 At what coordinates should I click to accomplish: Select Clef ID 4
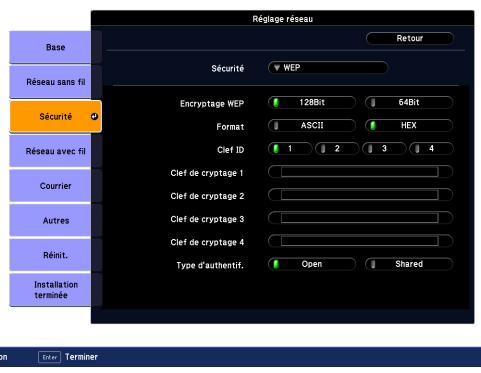point(431,149)
